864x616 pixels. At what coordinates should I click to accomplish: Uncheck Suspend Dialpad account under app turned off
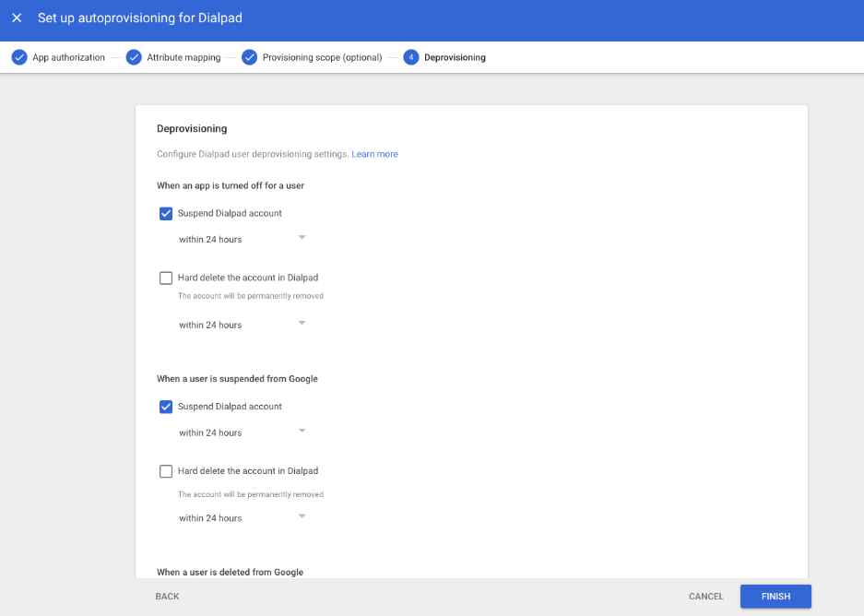[x=166, y=214]
